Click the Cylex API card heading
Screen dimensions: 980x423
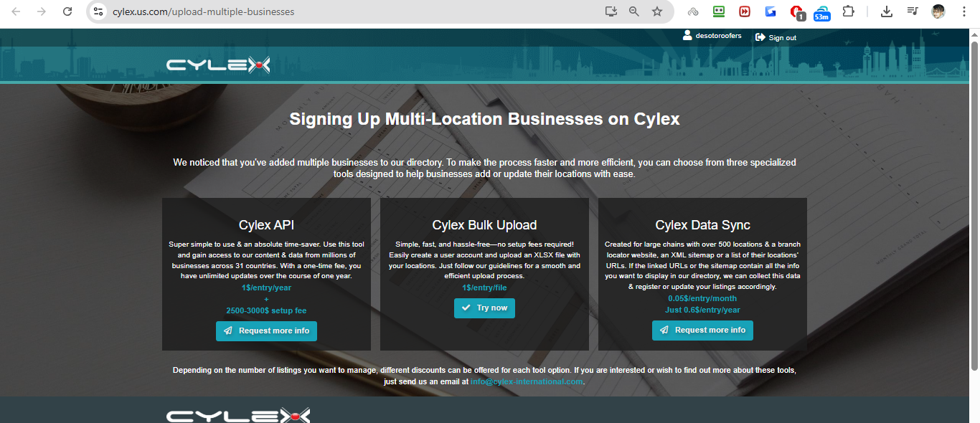click(x=266, y=225)
